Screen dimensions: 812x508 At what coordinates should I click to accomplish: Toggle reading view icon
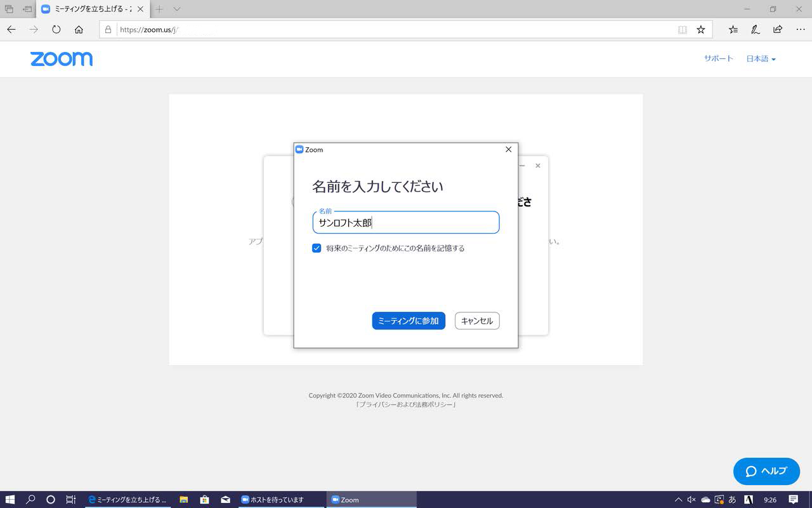[683, 29]
